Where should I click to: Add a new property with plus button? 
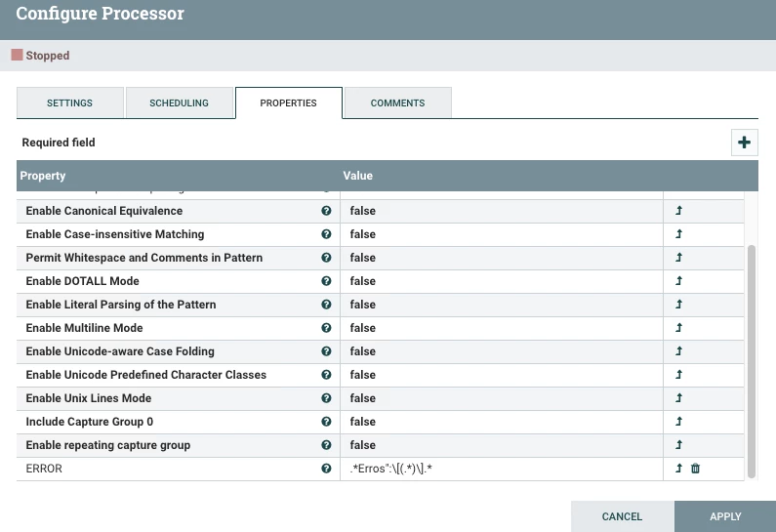pos(744,143)
